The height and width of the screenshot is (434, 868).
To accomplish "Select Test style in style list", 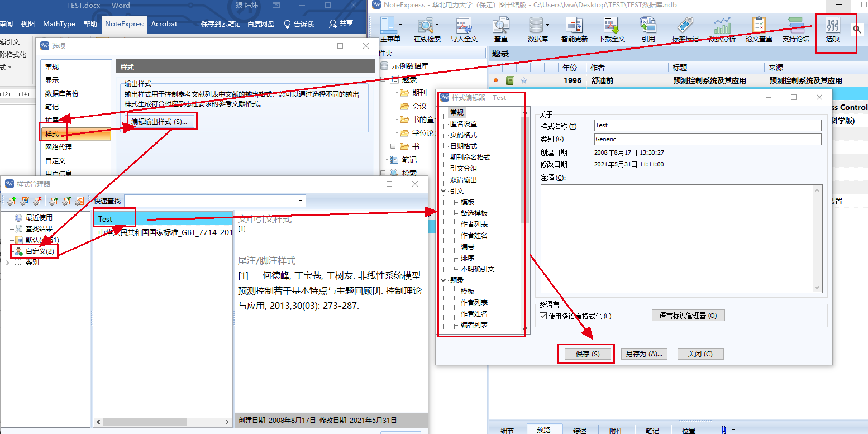I will (x=162, y=219).
